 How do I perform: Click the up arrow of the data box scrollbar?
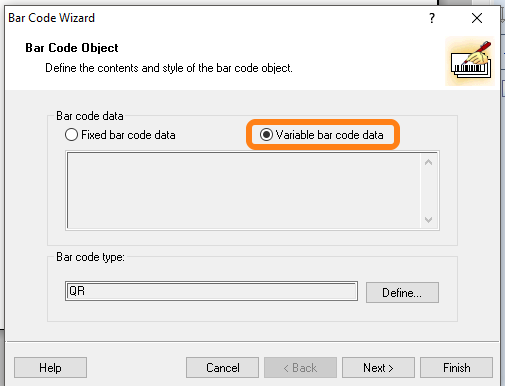tap(429, 162)
